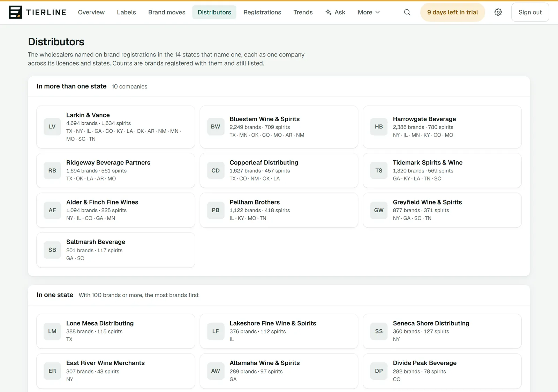Open Tidemark Spirits & Wine card
The image size is (558, 392).
click(442, 171)
